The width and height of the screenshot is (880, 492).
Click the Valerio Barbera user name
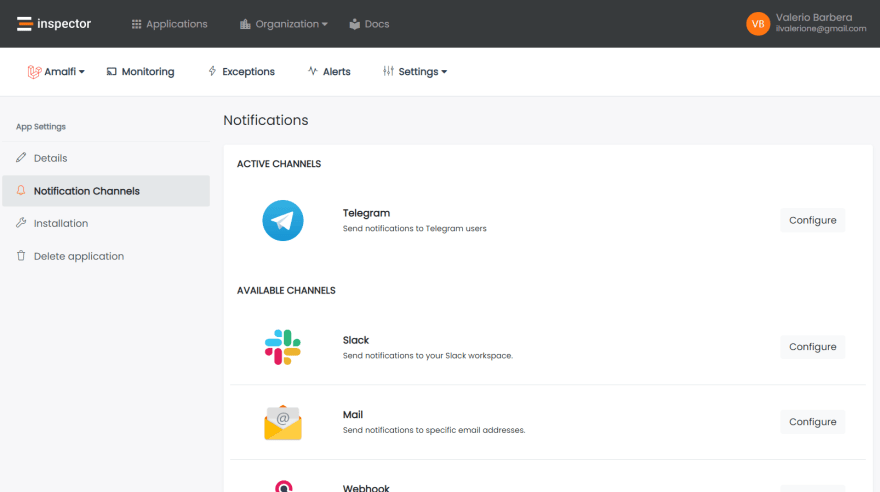[x=814, y=17]
